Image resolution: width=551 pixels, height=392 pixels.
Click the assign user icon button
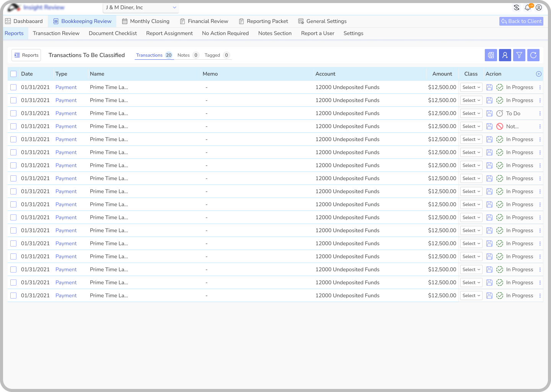pos(505,55)
